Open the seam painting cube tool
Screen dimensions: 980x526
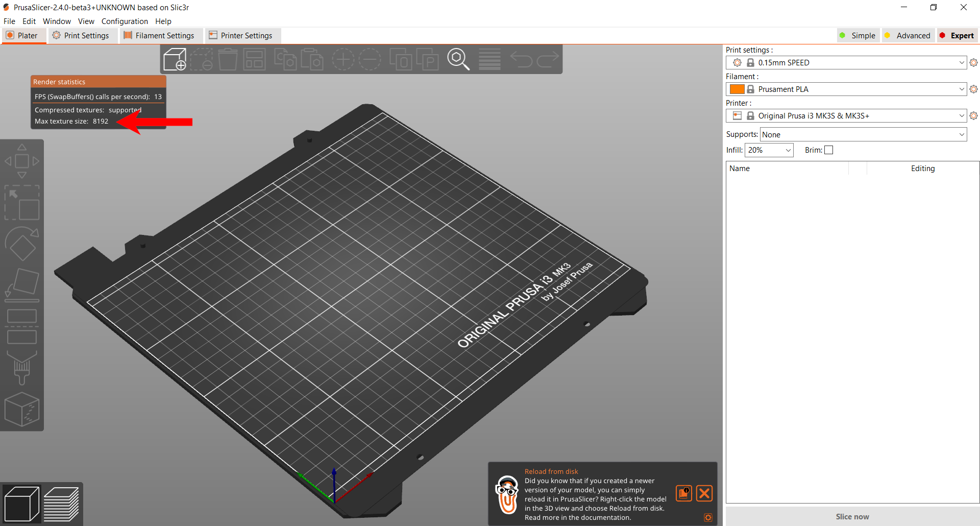tap(22, 409)
